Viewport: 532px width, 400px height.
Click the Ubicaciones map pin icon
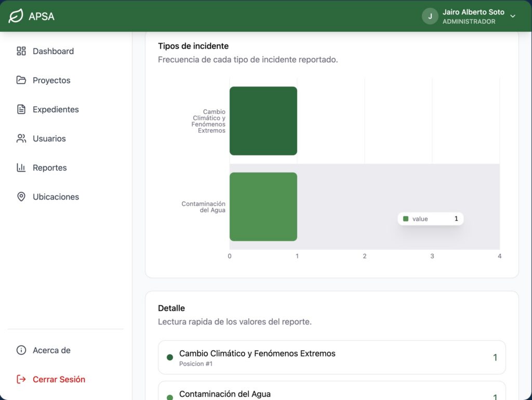(x=21, y=197)
